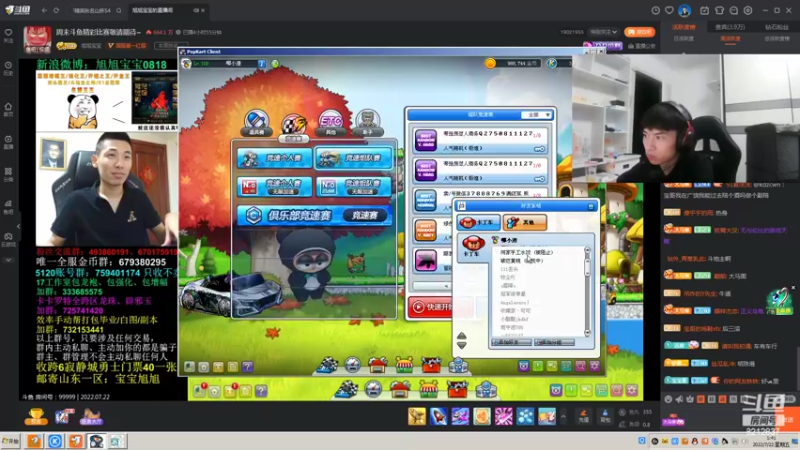The height and width of the screenshot is (450, 800).
Task: Click the friend list scrollbar thumb
Action: click(587, 267)
